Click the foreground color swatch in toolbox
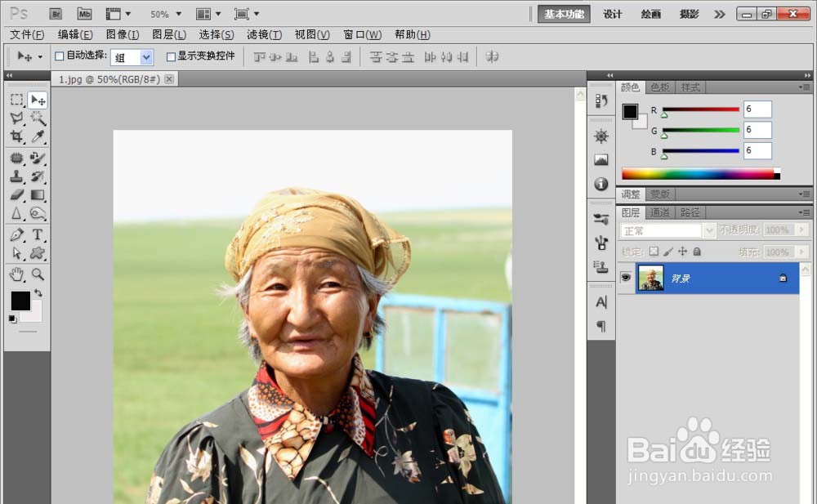 click(x=20, y=301)
